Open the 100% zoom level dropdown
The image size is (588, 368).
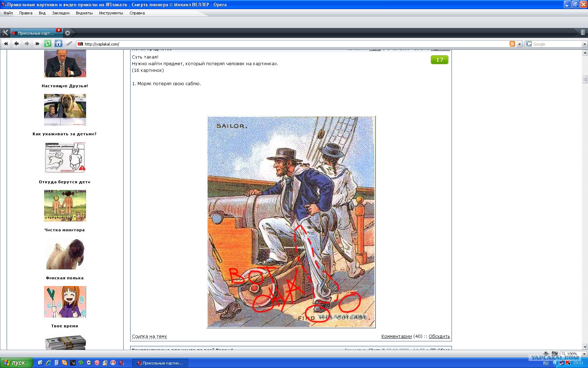coord(584,354)
